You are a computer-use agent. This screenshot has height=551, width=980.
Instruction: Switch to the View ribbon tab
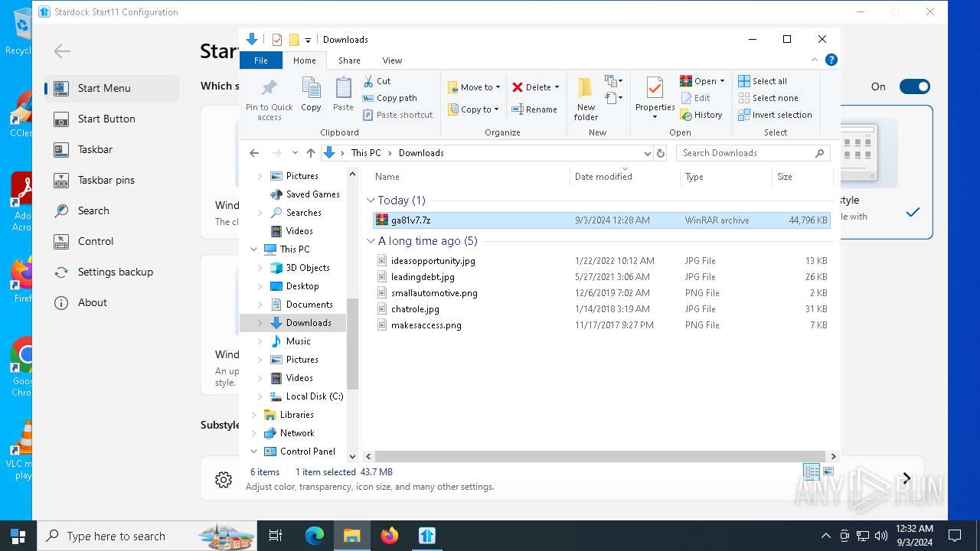click(392, 60)
